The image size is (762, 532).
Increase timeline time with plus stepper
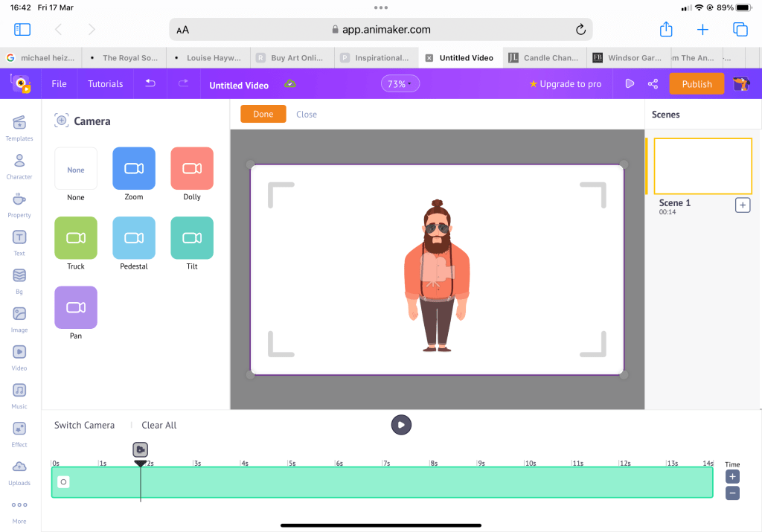coord(732,477)
